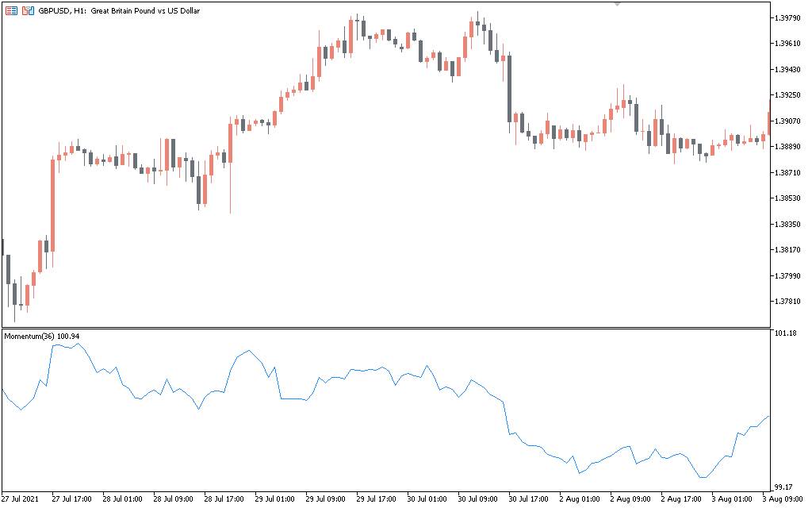Select the 2 Aug 09:00 time label
The width and height of the screenshot is (812, 508).
[630, 499]
